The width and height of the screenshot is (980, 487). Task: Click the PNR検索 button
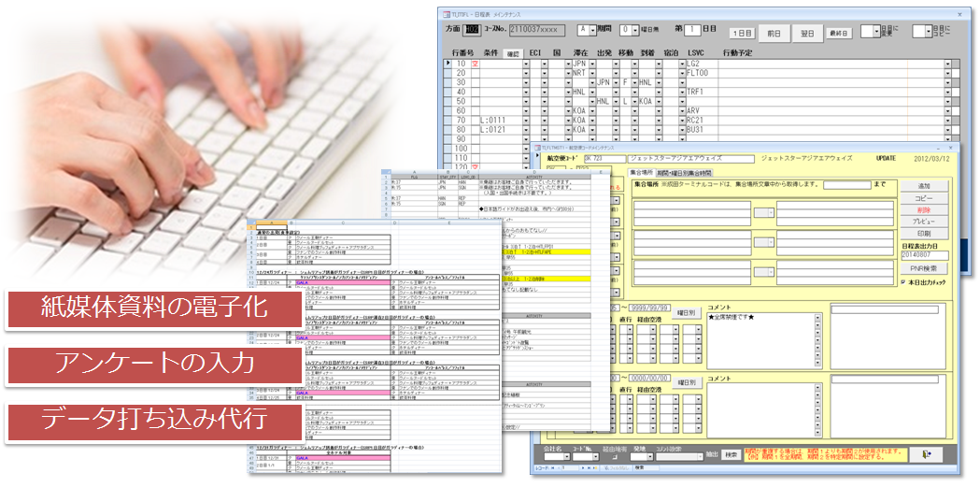[x=924, y=269]
